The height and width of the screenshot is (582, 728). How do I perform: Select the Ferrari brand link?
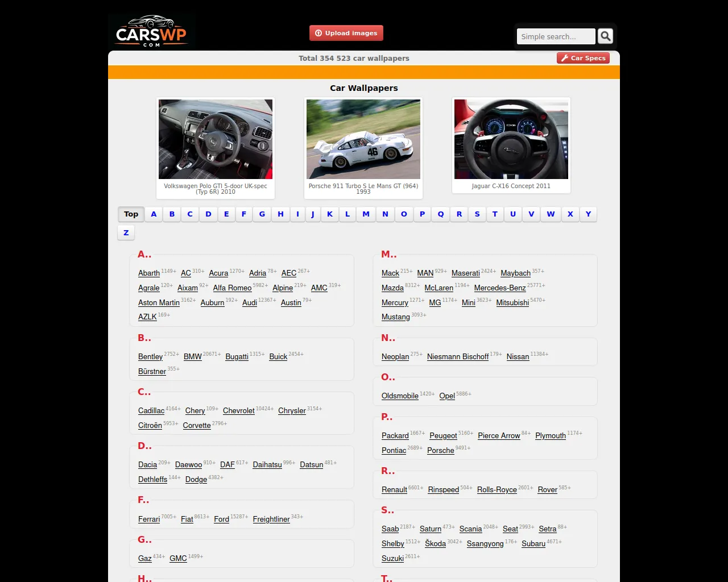click(x=149, y=519)
